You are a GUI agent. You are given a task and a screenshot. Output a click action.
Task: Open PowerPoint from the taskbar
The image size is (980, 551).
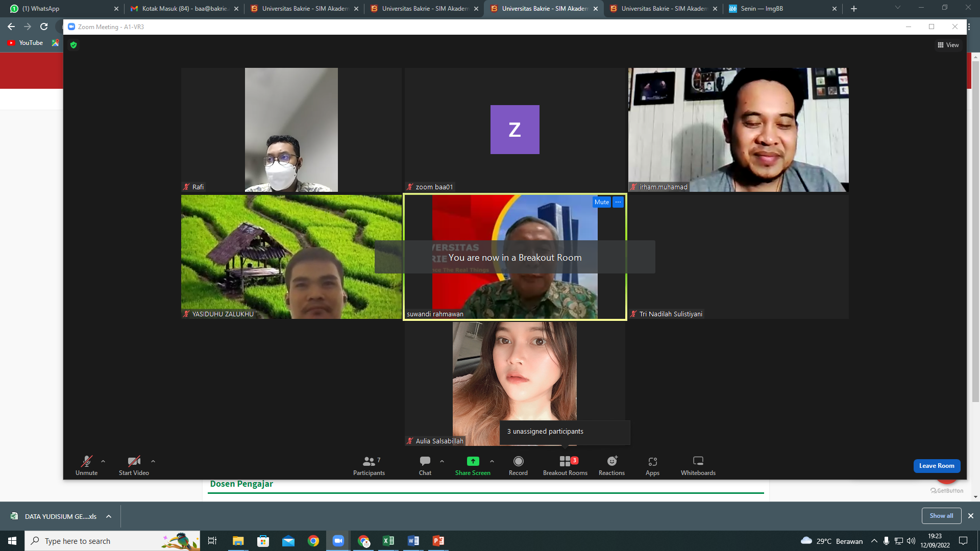click(438, 541)
